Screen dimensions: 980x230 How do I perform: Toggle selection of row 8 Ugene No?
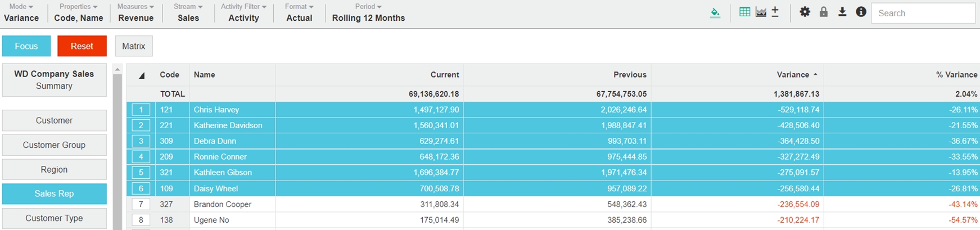(x=141, y=220)
